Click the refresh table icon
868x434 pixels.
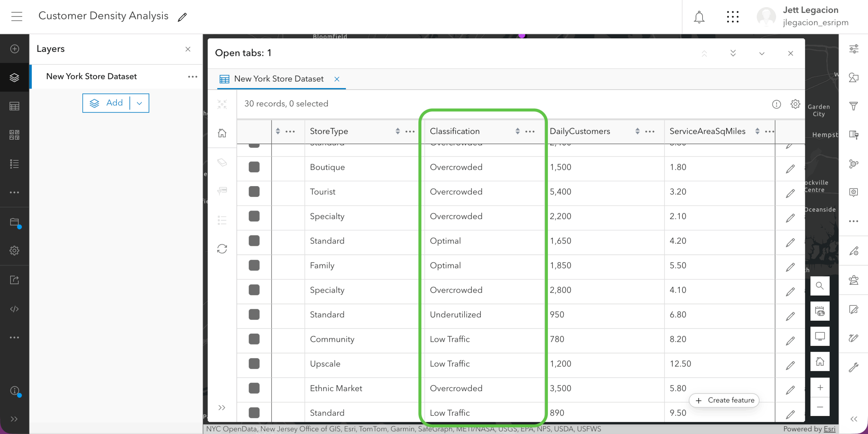[x=222, y=249]
